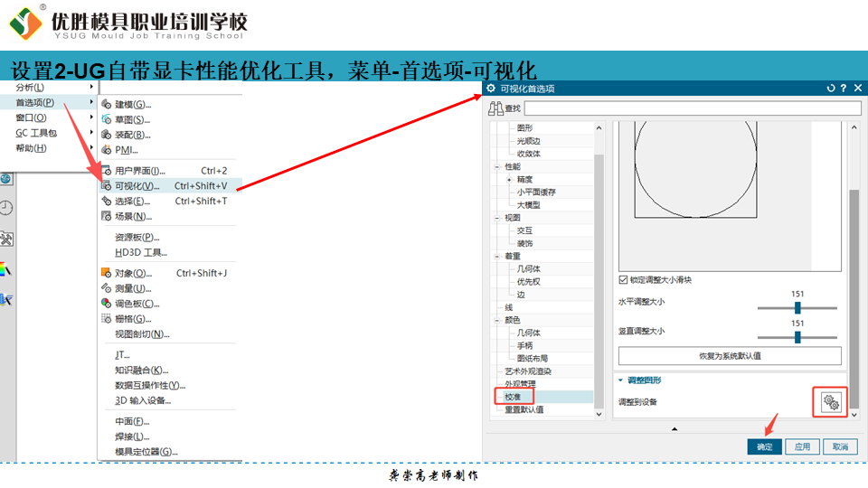Click the 调色板(C) color icon
The height and width of the screenshot is (488, 868).
107,304
